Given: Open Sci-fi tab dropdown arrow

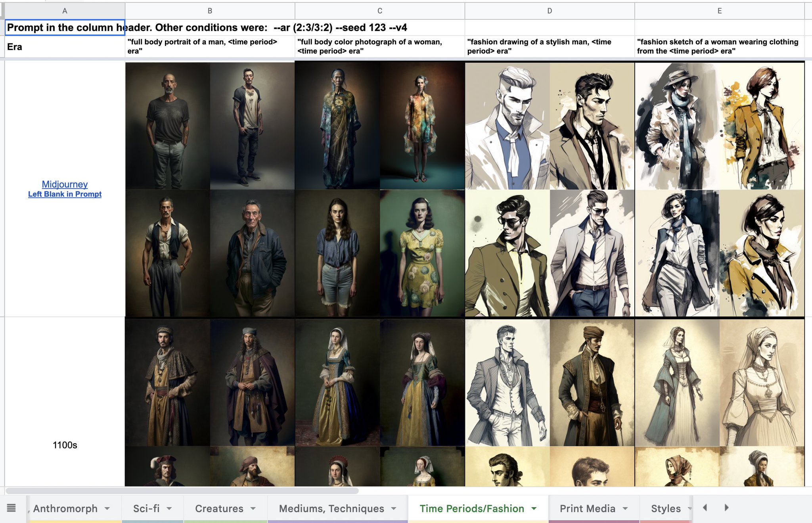Looking at the screenshot, I should pos(169,508).
